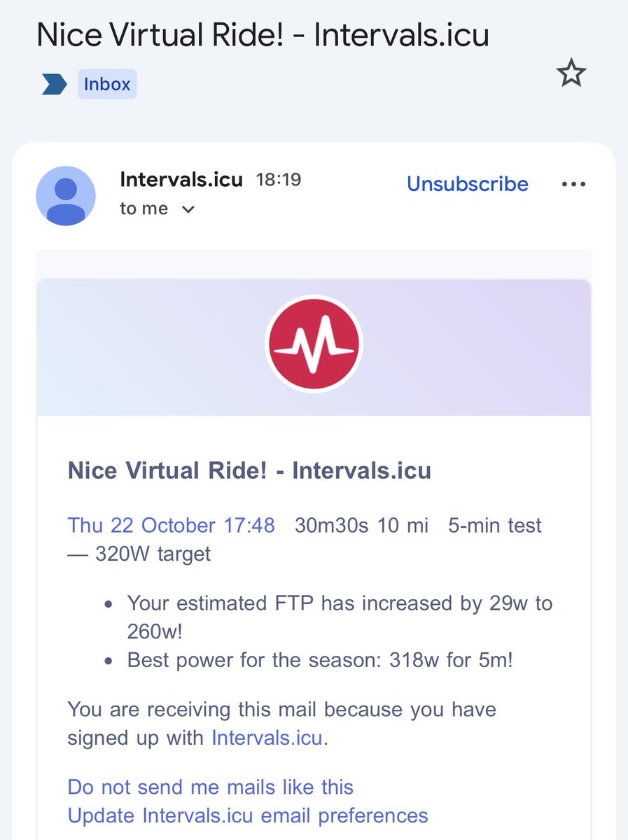Click the Inbox label chip

coord(107,85)
